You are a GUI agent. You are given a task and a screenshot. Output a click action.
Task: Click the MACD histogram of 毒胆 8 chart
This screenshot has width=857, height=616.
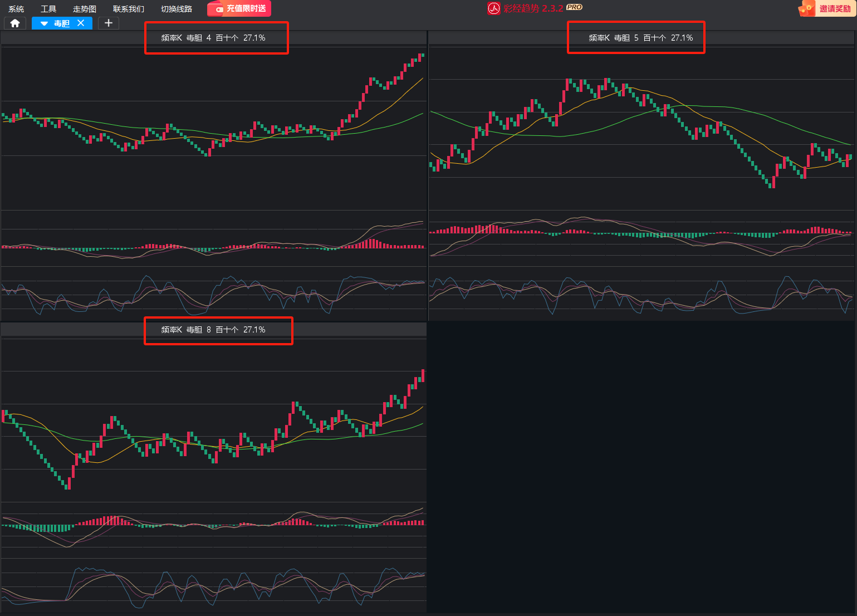click(x=213, y=530)
